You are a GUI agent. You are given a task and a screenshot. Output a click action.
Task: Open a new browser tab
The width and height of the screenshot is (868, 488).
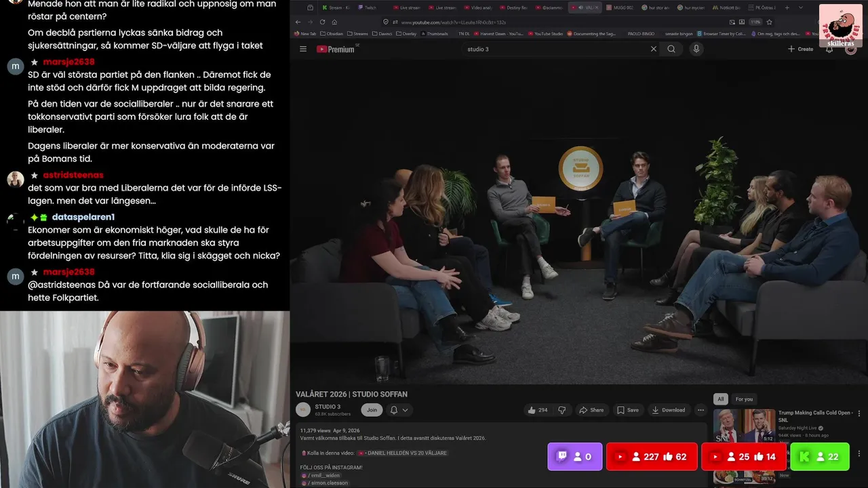tap(787, 7)
